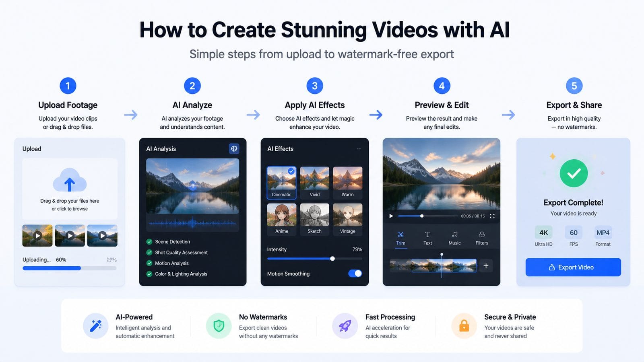Click the upload progress bar
This screenshot has width=644, height=362.
tap(70, 268)
